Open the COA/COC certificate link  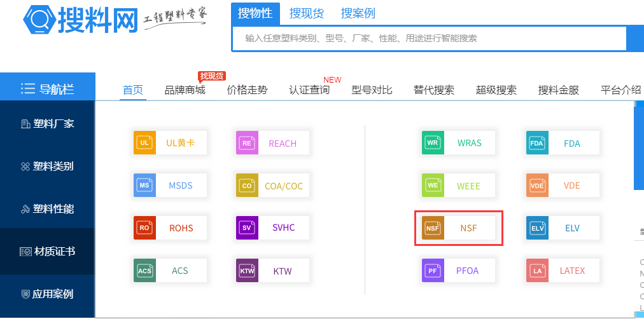click(283, 186)
